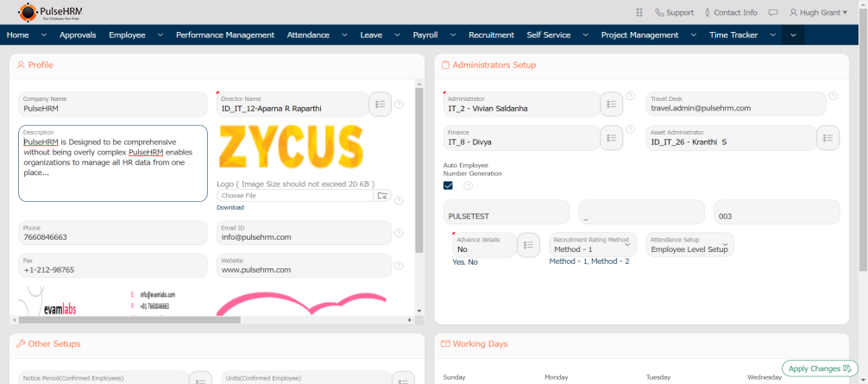Click the Download logo link

(x=230, y=207)
